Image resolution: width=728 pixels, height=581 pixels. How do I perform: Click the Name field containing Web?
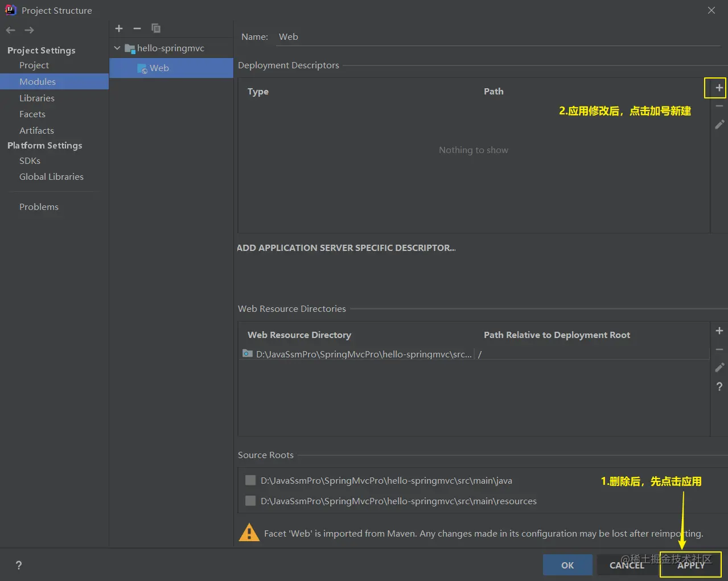(x=499, y=36)
